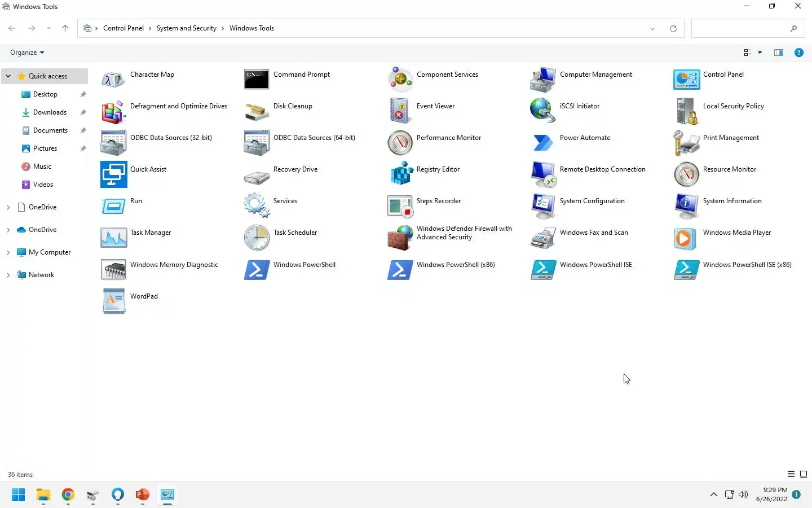812x508 pixels.
Task: Switch to large icons view in status bar
Action: click(804, 475)
